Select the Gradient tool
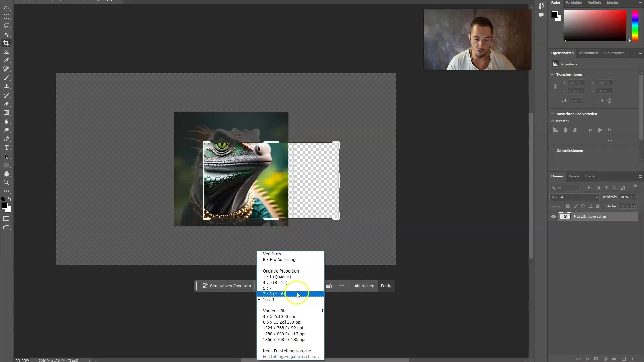The image size is (644, 362). pyautogui.click(x=6, y=113)
